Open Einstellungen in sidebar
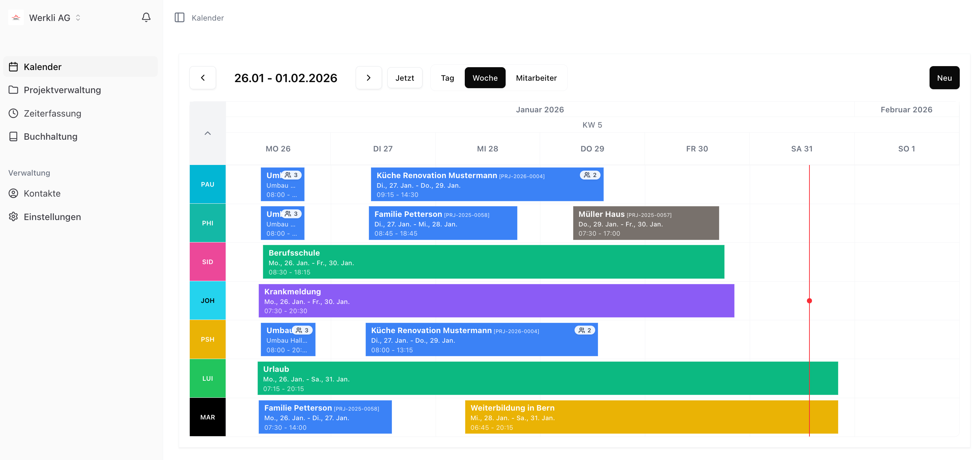Viewport: 980px width, 460px height. (80, 217)
